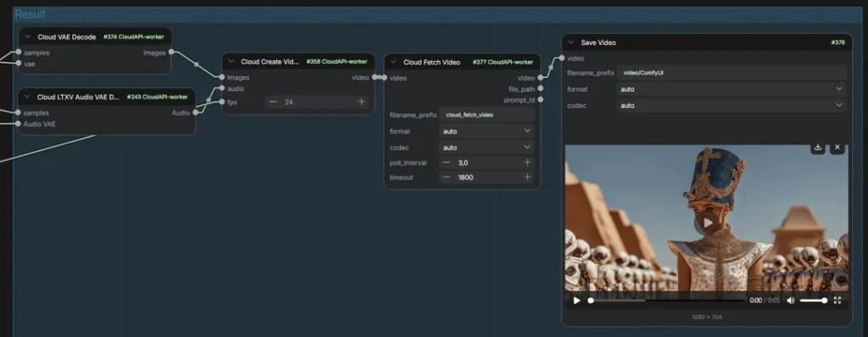Decrease fps value with minus button

pos(273,102)
